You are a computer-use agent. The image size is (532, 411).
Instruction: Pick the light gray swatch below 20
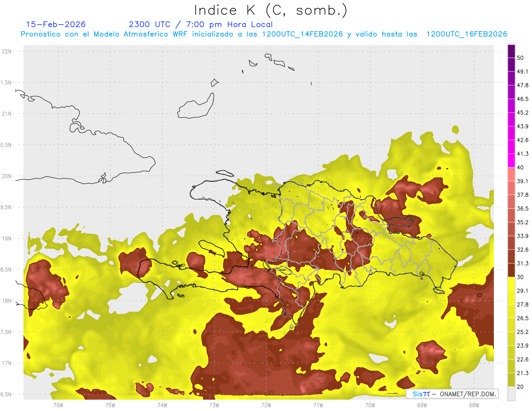click(x=511, y=394)
